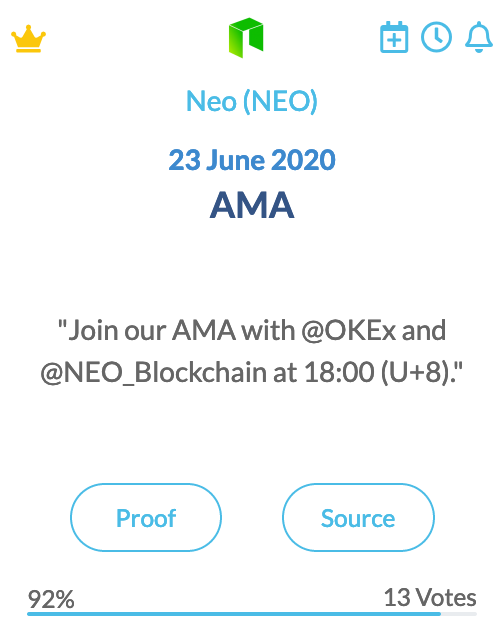Click the 23 June 2020 date
Screen dimensions: 504x626
click(252, 160)
